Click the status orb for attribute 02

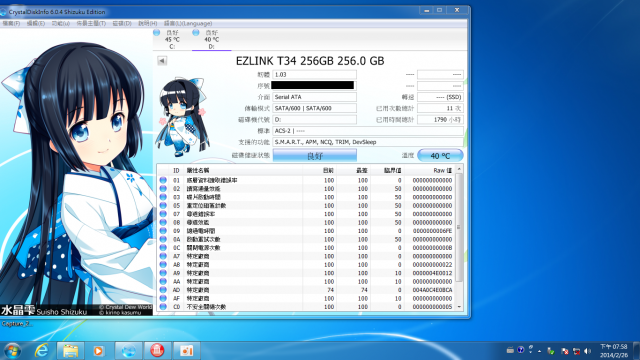click(x=163, y=189)
